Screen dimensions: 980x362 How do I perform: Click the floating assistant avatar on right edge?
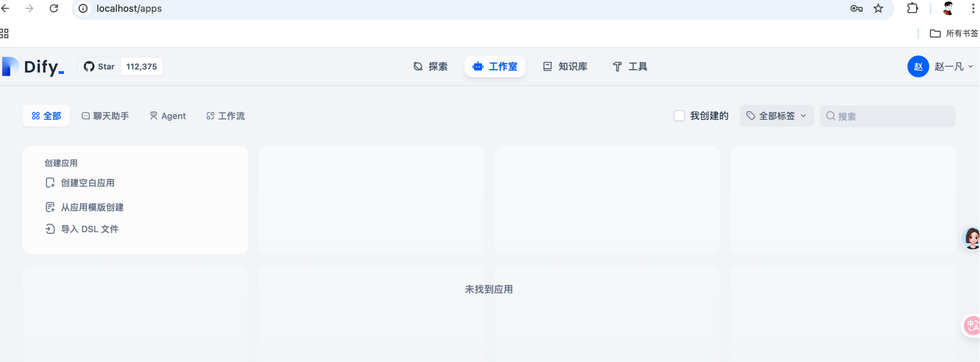point(971,238)
